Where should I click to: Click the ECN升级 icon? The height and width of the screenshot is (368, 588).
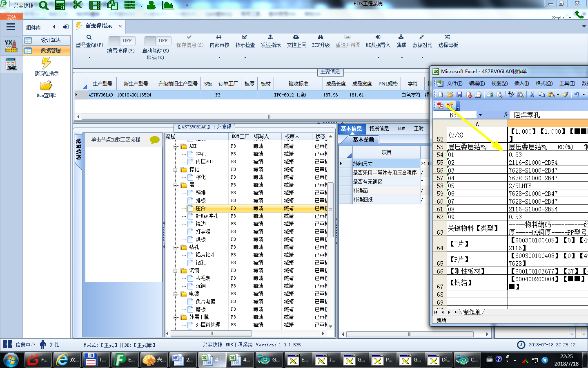pos(321,37)
